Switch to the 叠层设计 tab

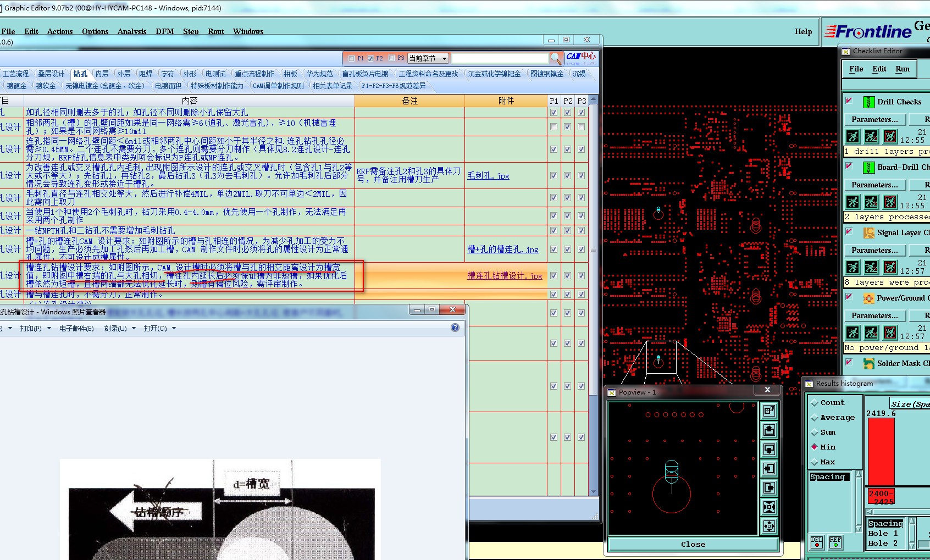(51, 74)
